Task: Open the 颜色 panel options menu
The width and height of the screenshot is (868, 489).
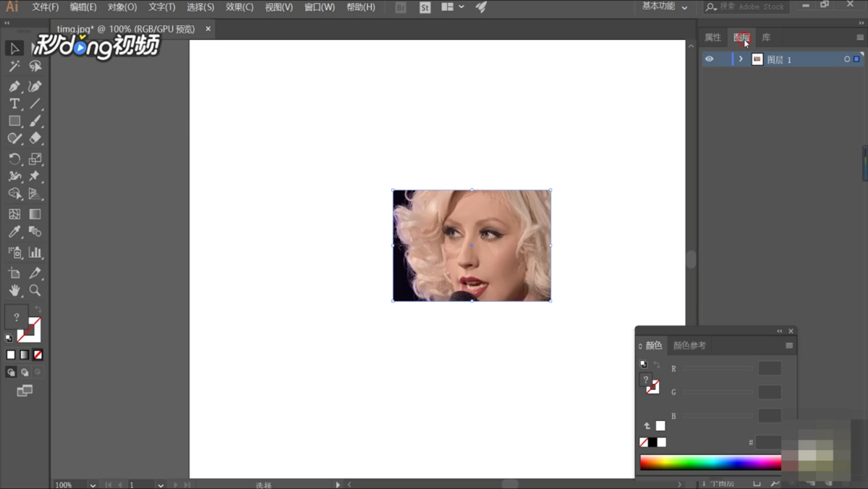Action: coord(789,346)
